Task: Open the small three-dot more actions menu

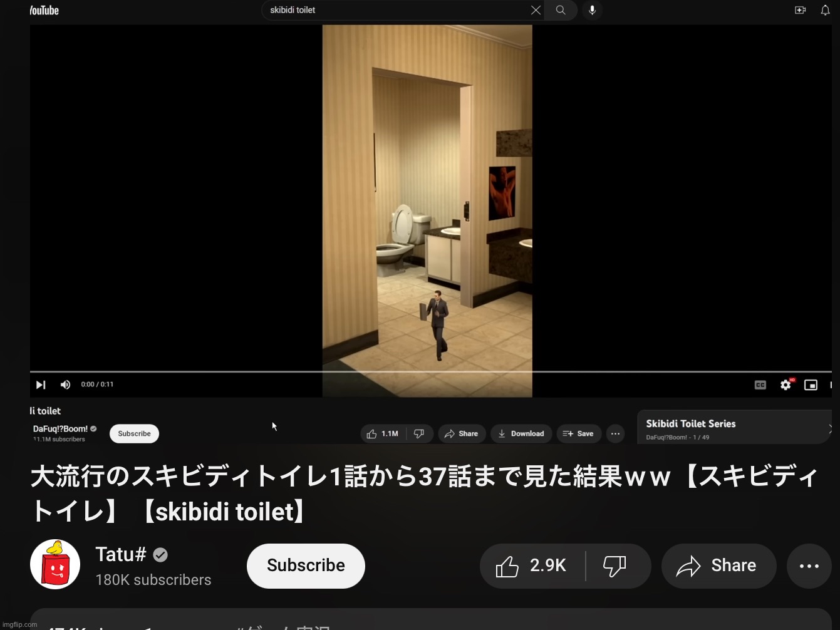Action: point(615,433)
